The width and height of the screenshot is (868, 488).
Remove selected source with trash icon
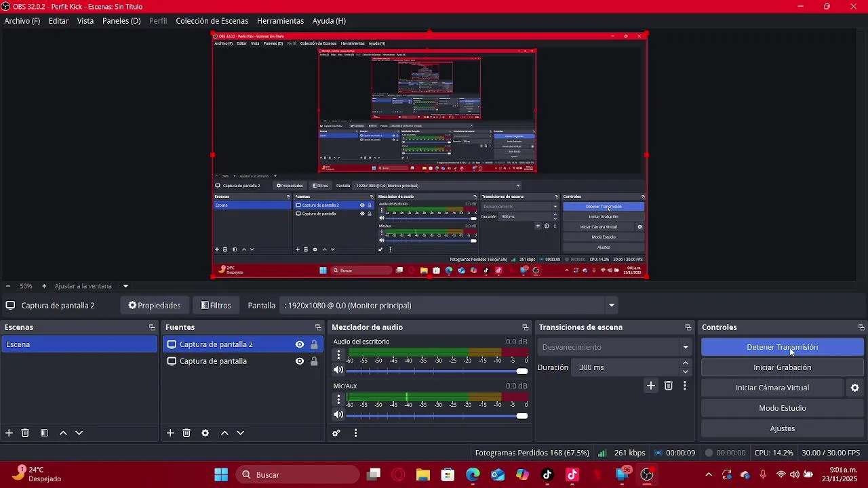click(x=186, y=433)
